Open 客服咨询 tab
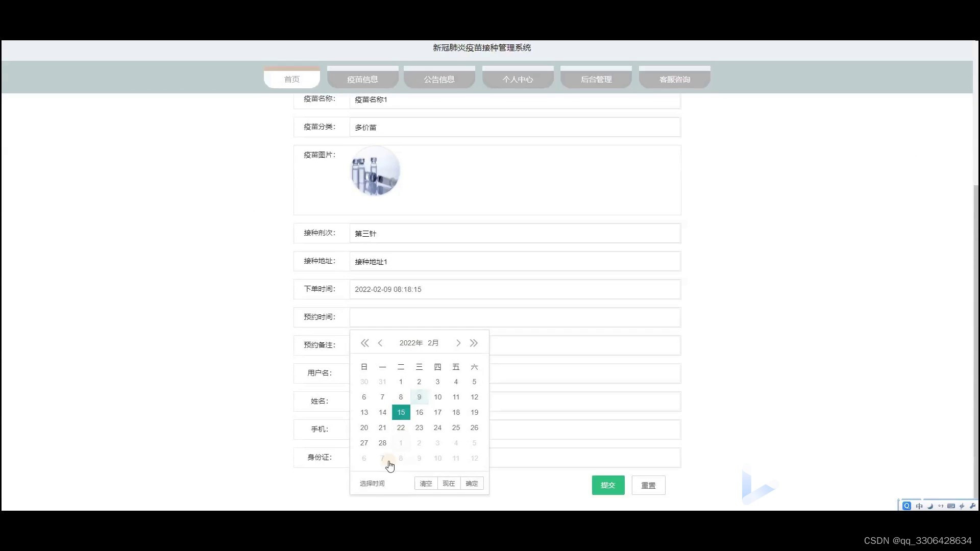The height and width of the screenshot is (551, 980). point(675,78)
